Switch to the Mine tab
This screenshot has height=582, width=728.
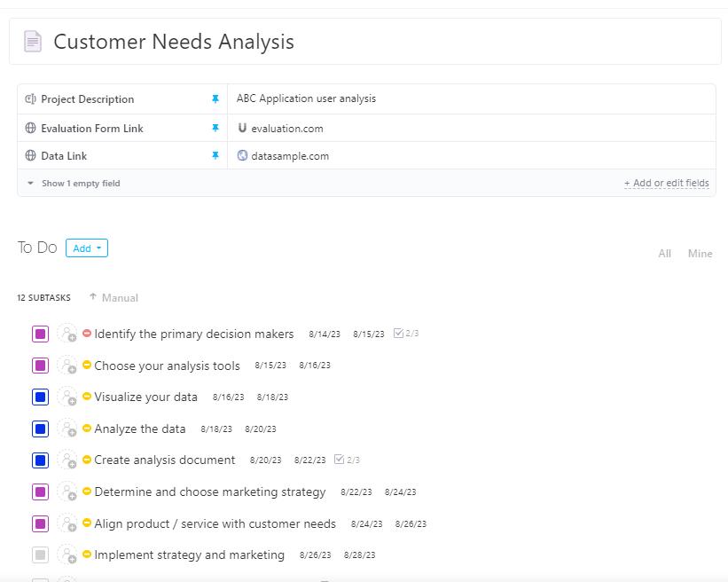[700, 253]
